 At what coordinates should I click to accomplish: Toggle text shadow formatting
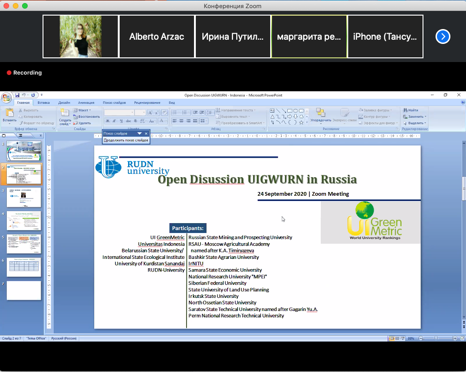pyautogui.click(x=135, y=121)
